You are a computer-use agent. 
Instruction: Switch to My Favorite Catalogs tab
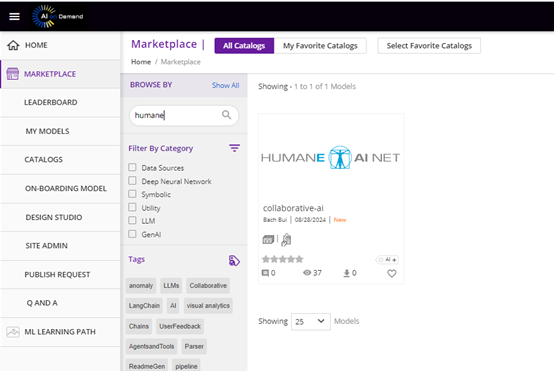(x=320, y=46)
